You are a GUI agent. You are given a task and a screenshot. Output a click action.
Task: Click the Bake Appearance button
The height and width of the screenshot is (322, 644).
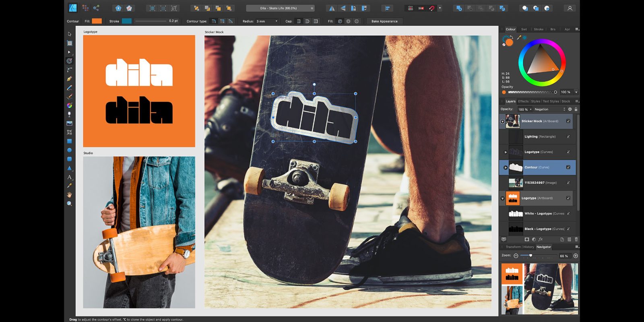384,21
